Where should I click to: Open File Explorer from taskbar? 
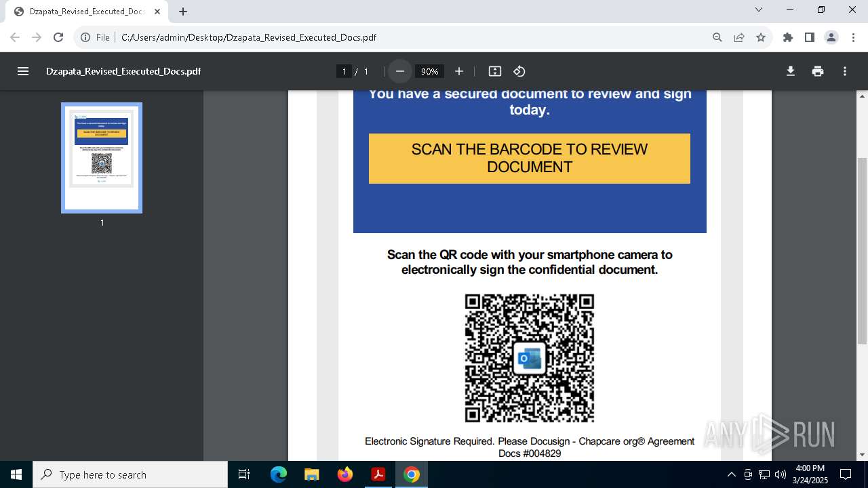(311, 474)
